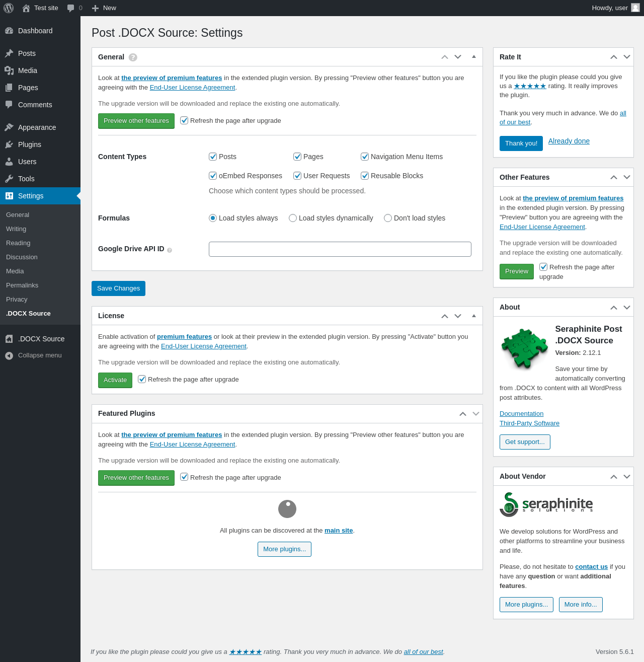Click Already done link
This screenshot has width=644, height=662.
pyautogui.click(x=569, y=141)
